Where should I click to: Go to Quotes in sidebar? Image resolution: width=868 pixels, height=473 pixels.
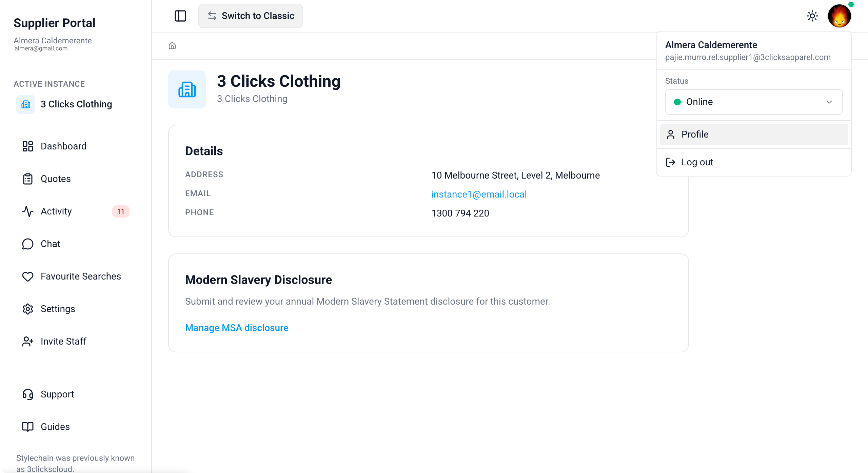76,179
